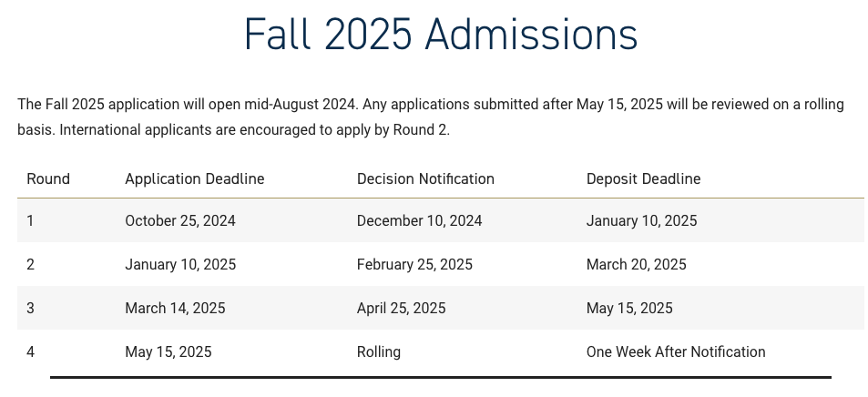
Task: Click the October 25, 2024 application deadline
Action: [x=180, y=220]
